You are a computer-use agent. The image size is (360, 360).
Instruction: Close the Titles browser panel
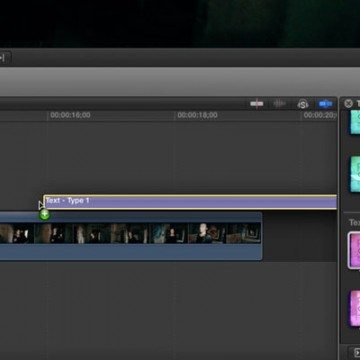point(348,104)
